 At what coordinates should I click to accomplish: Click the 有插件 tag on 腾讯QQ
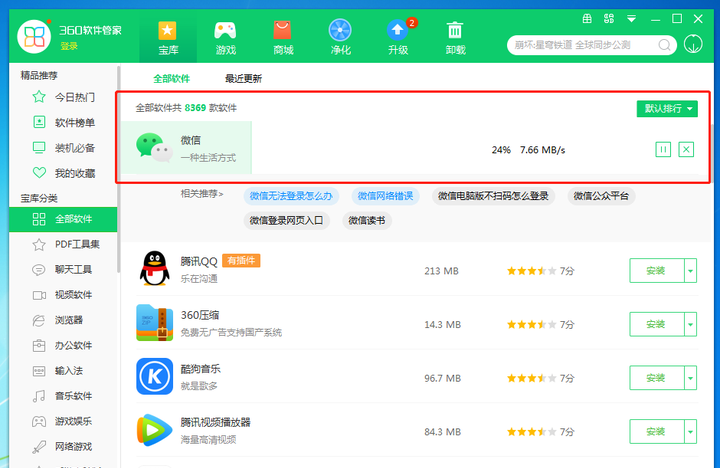(241, 261)
